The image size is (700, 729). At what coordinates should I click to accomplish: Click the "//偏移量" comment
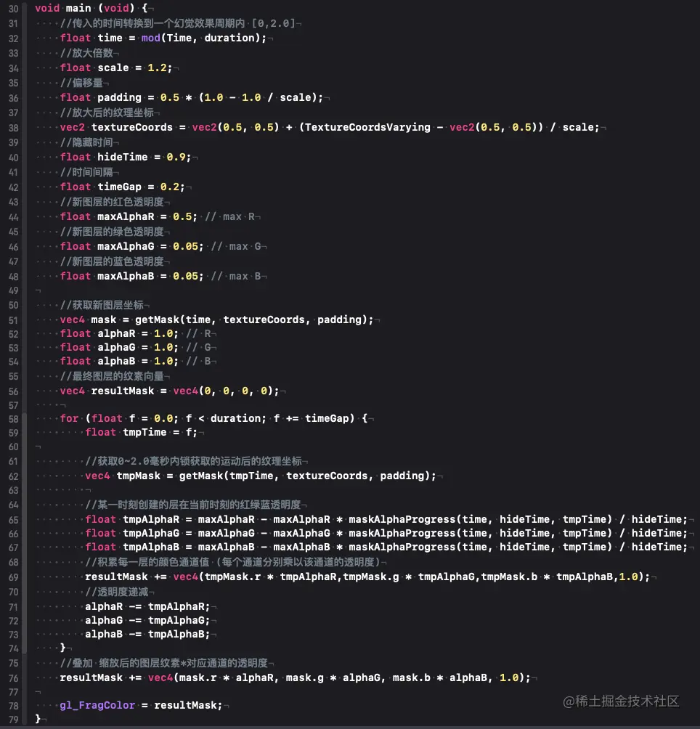81,82
